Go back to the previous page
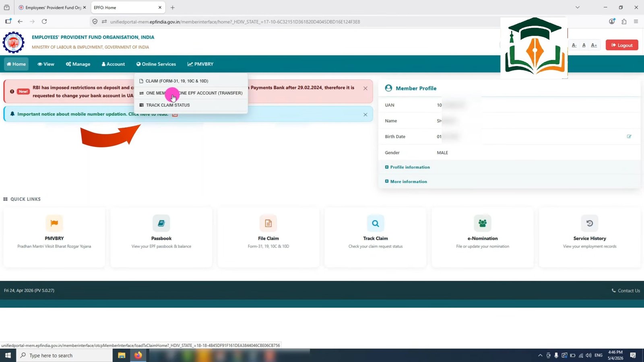This screenshot has width=644, height=362. [20, 22]
